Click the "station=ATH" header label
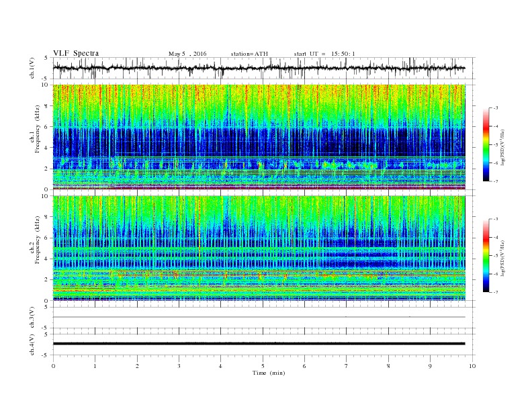The image size is (532, 411). click(x=249, y=54)
